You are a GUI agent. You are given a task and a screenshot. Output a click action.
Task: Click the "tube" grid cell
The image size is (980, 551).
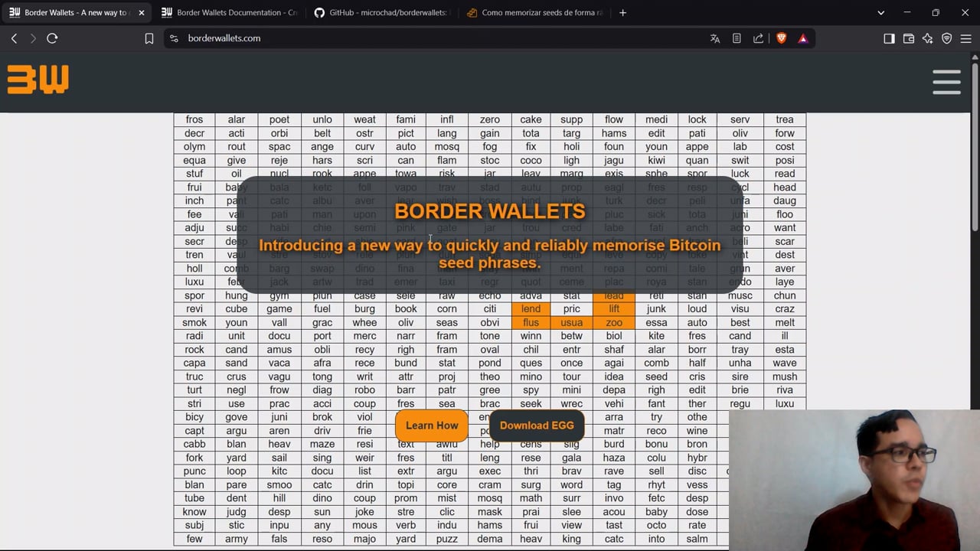tap(194, 498)
